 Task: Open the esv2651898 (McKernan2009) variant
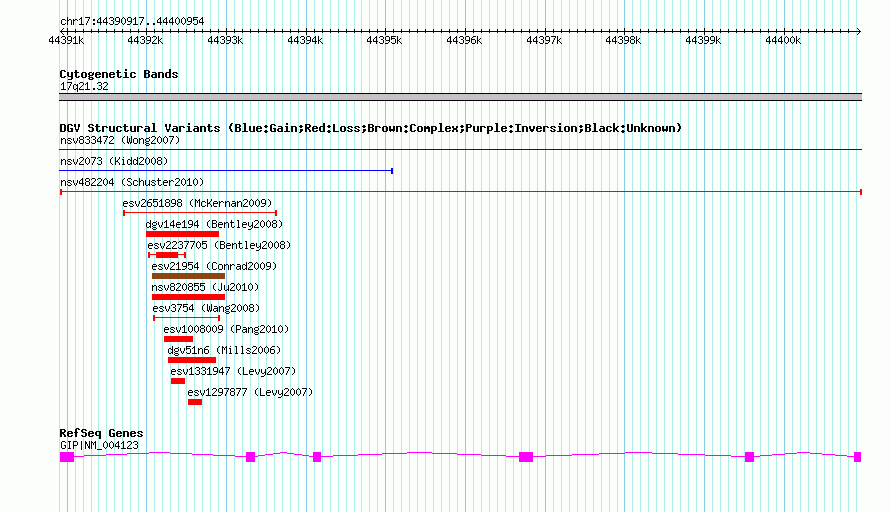pyautogui.click(x=197, y=203)
